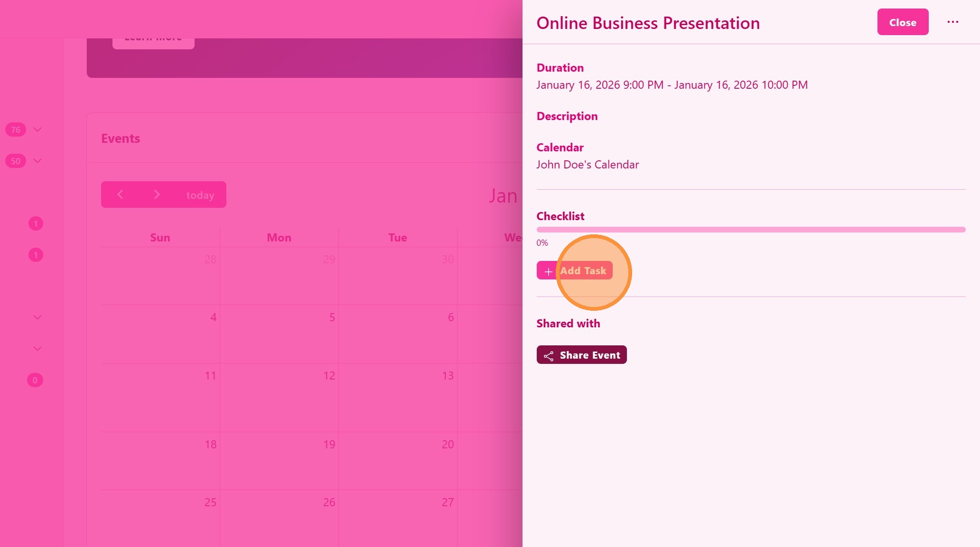
Task: Jump to today in the calendar
Action: [200, 195]
